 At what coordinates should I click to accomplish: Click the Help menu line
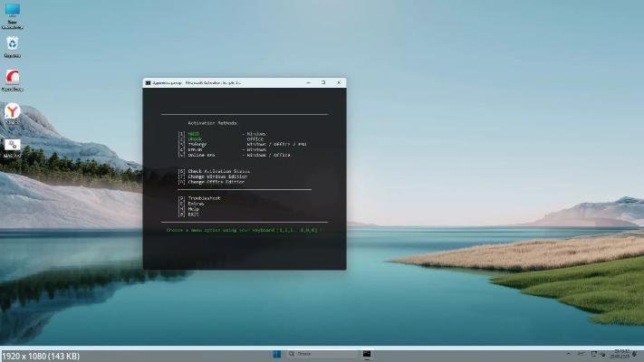click(188, 209)
